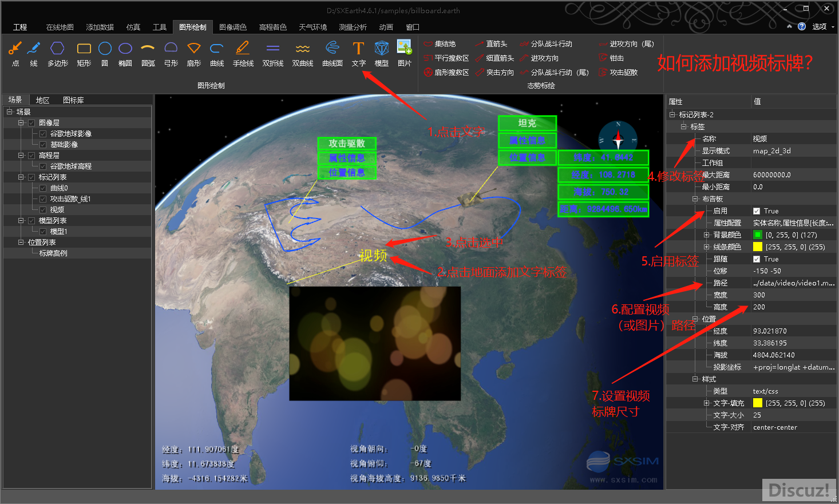
Task: Click 属性信息 under 攻击驱散 label
Action: pyautogui.click(x=347, y=158)
